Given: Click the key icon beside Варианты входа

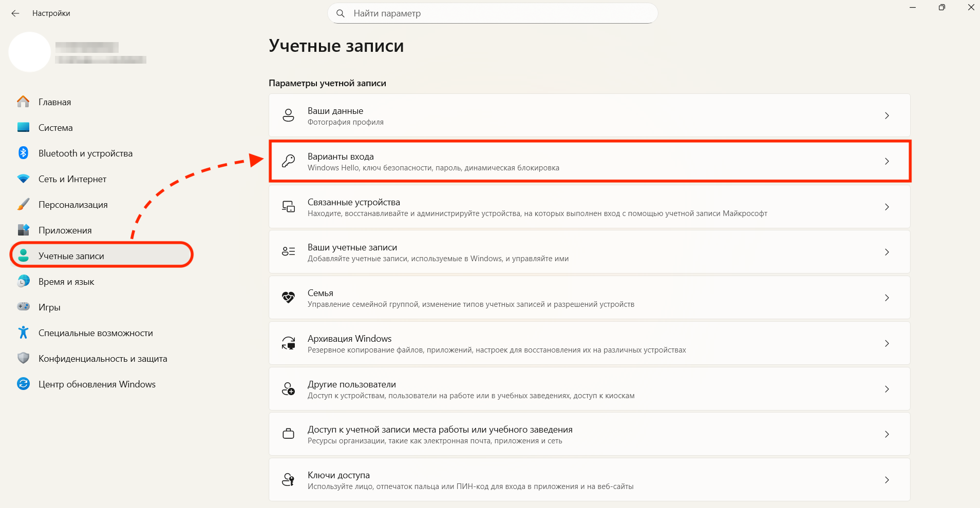Looking at the screenshot, I should pyautogui.click(x=289, y=161).
